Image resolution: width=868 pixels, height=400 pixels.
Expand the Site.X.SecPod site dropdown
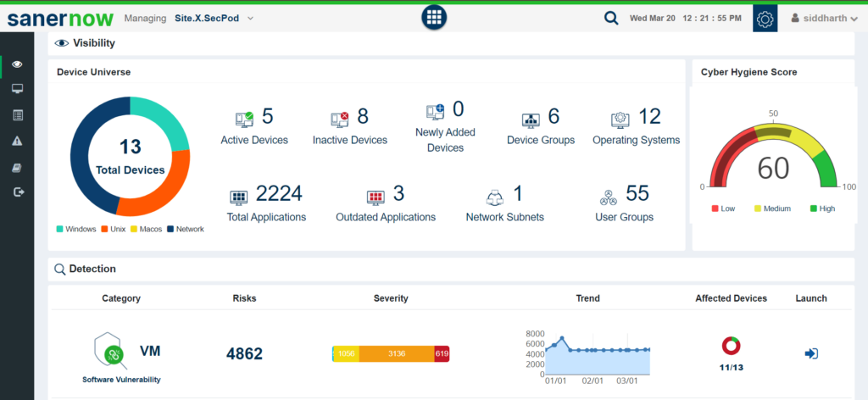click(214, 19)
